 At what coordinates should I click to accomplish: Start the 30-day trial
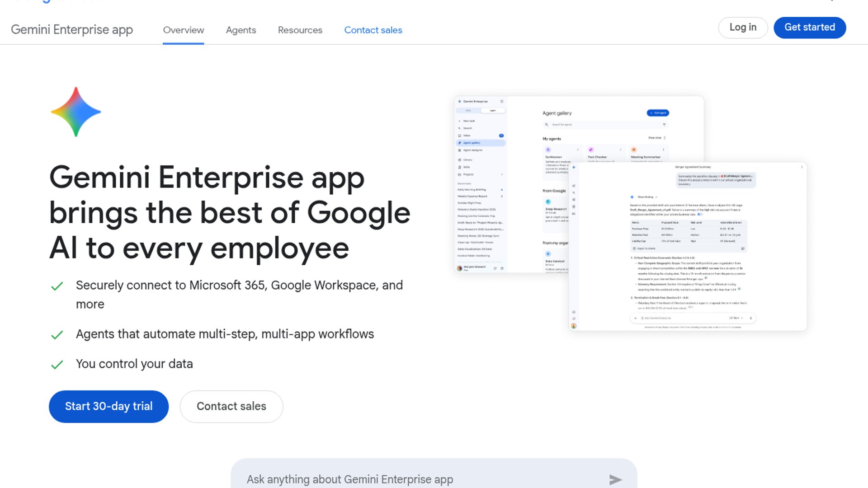point(108,407)
